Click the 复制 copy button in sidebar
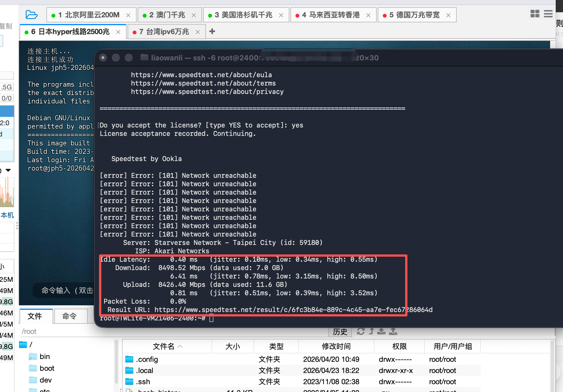This screenshot has width=563, height=392. [x=6, y=26]
